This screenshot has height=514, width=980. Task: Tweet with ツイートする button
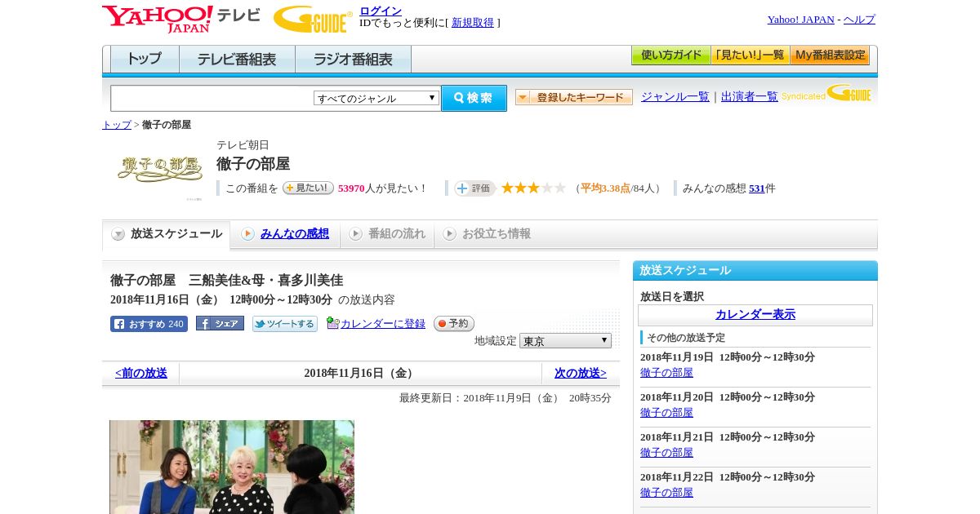pyautogui.click(x=285, y=324)
